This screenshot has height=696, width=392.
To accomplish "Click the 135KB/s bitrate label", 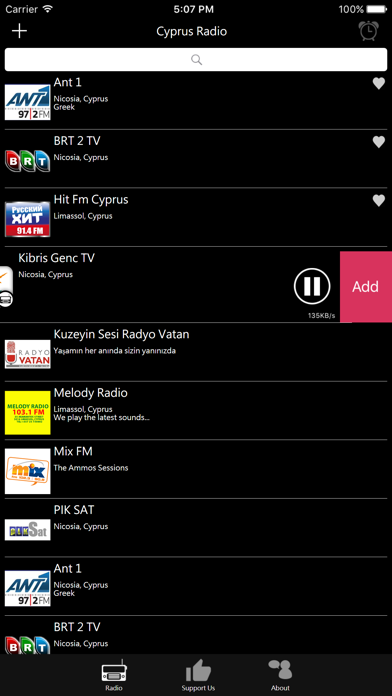I will 321,316.
